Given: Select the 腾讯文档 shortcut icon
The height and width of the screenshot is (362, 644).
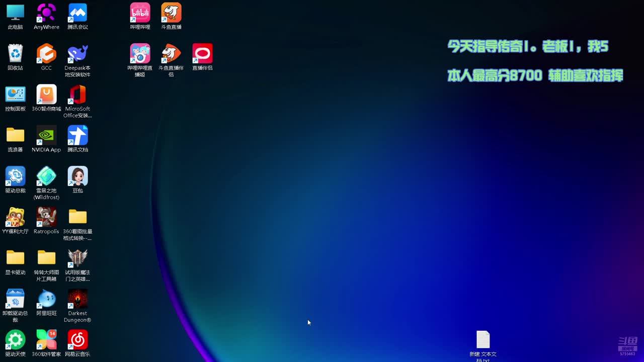Looking at the screenshot, I should pos(77,136).
